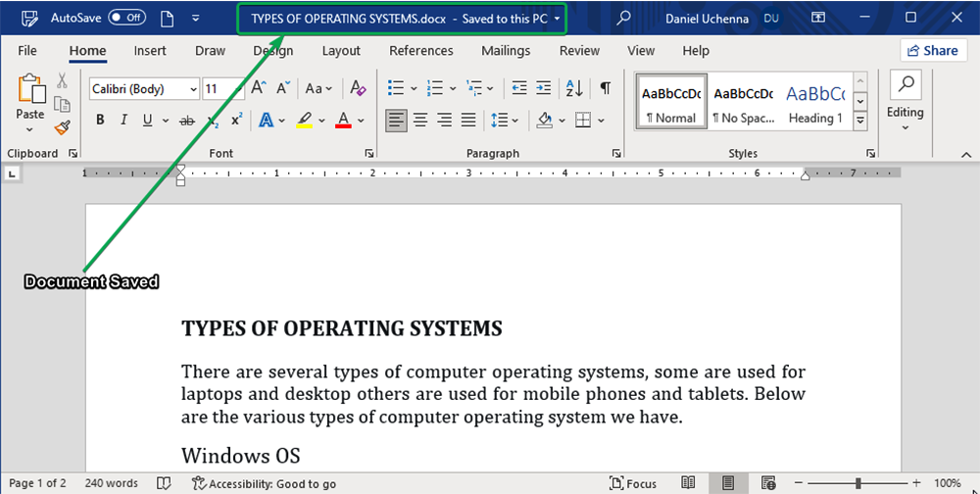Click the Save icon in title bar
This screenshot has height=494, width=980.
coord(29,19)
